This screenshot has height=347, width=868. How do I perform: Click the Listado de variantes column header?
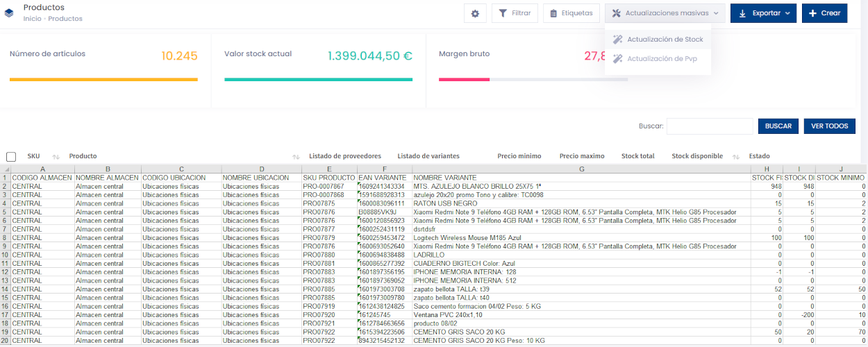click(x=428, y=156)
